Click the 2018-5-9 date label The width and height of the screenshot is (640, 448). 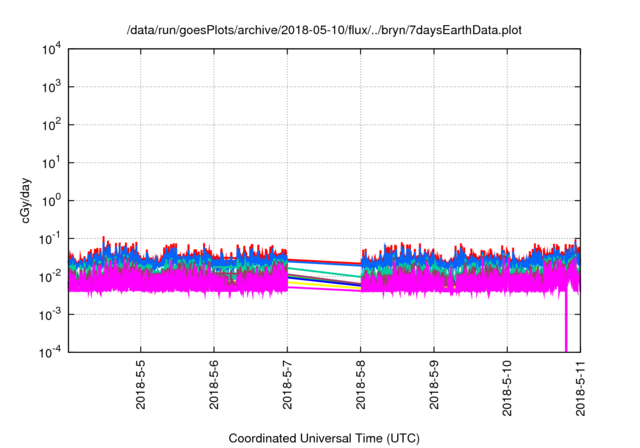tap(434, 384)
